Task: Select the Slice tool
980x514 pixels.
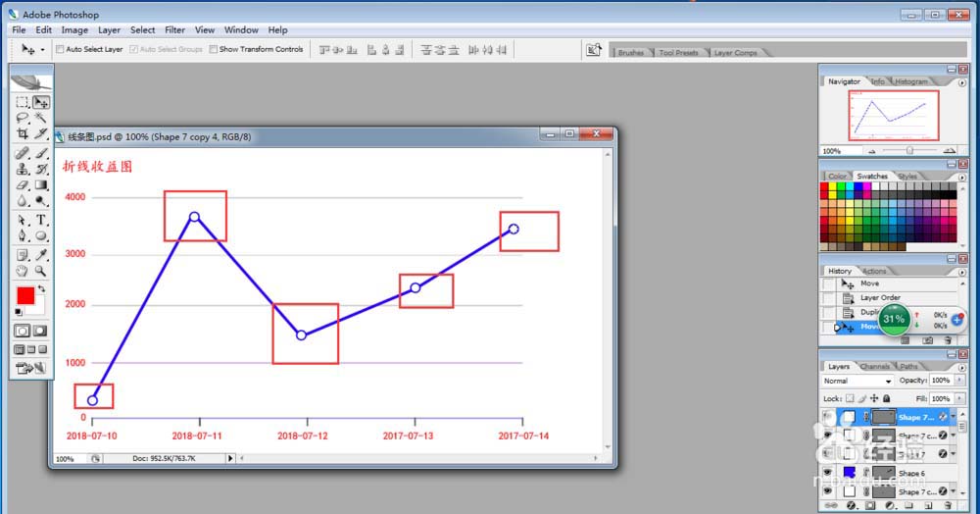Action: point(41,133)
